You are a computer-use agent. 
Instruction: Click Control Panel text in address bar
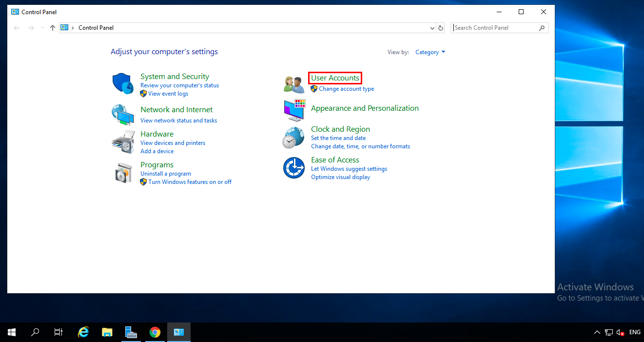[x=96, y=28]
